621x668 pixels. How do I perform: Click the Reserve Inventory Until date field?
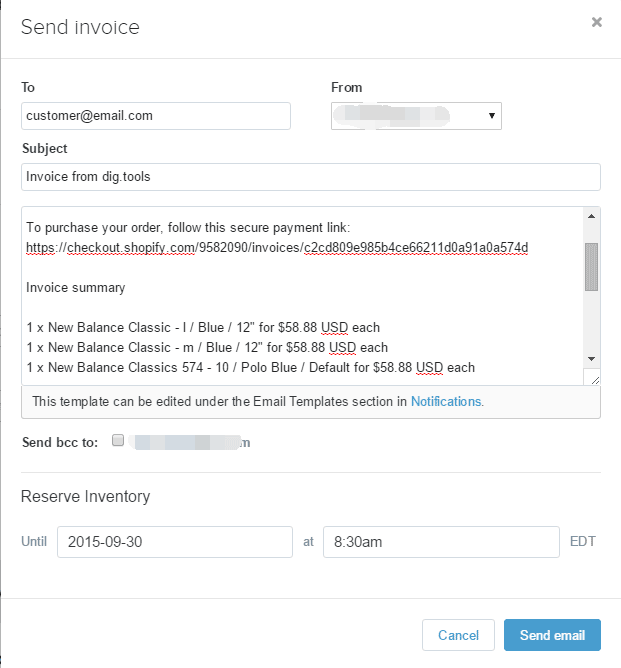(174, 542)
